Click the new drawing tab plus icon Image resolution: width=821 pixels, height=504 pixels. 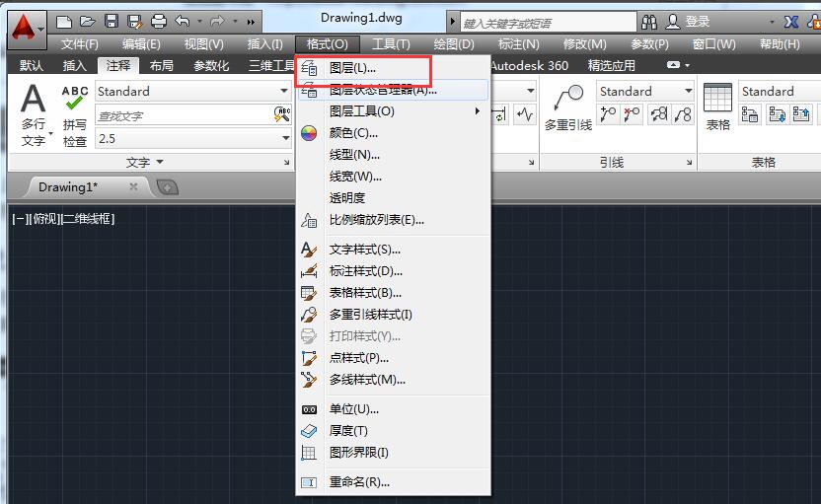tap(168, 187)
